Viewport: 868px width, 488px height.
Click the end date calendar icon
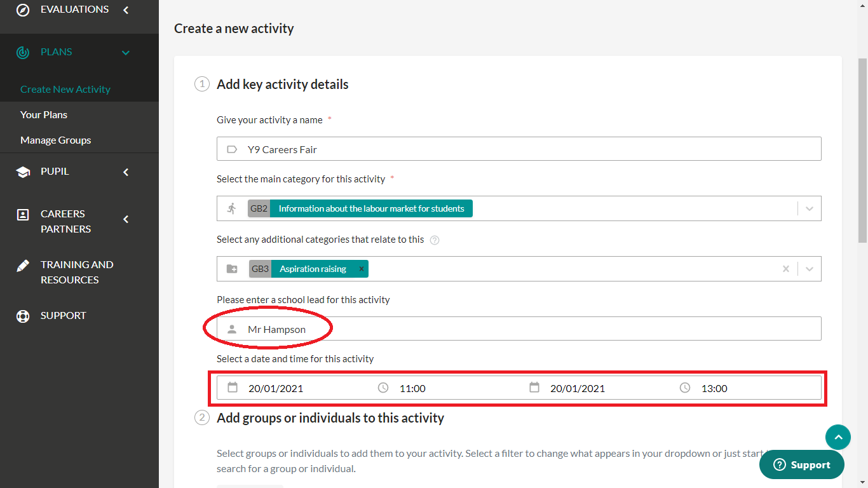[534, 388]
